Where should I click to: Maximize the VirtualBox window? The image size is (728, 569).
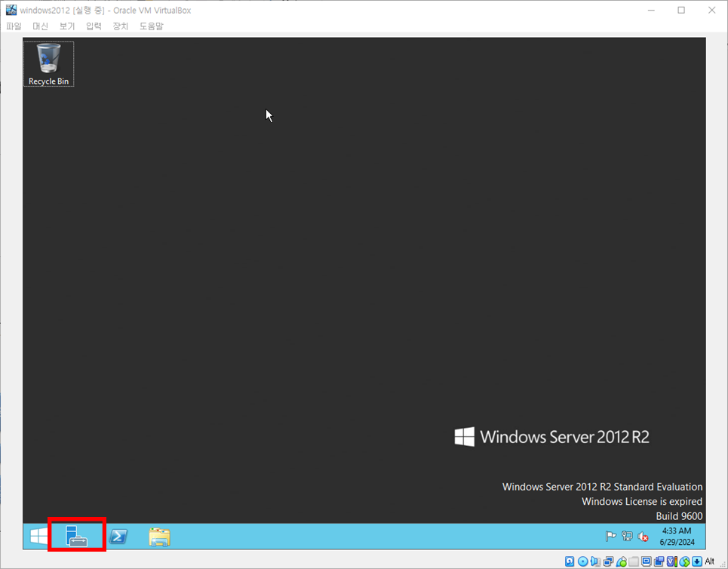pyautogui.click(x=681, y=10)
